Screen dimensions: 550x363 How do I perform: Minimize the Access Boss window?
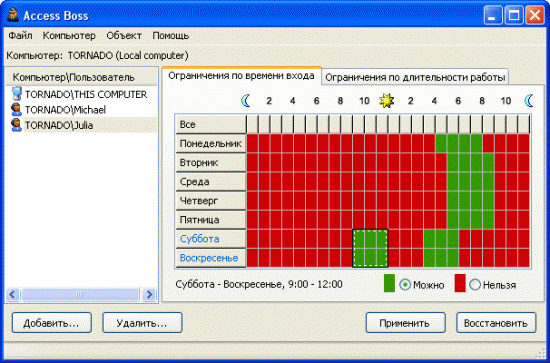(492, 16)
